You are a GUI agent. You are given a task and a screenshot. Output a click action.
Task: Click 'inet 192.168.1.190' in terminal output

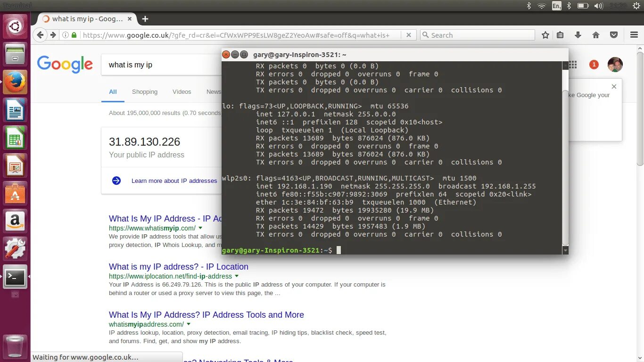294,186
